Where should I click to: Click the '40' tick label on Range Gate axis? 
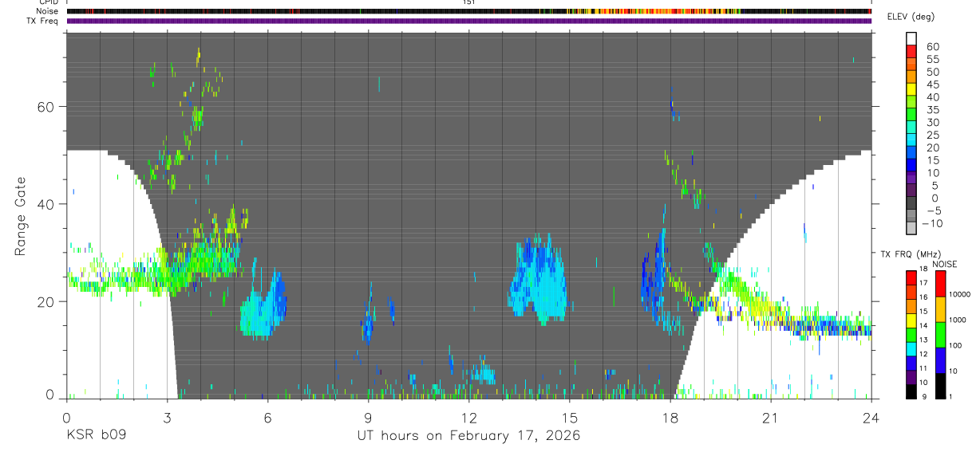point(46,204)
